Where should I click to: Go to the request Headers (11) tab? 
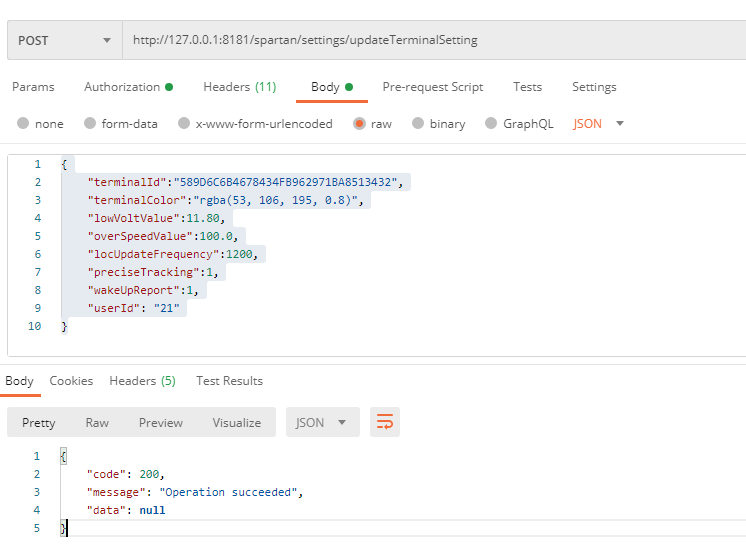tap(239, 87)
